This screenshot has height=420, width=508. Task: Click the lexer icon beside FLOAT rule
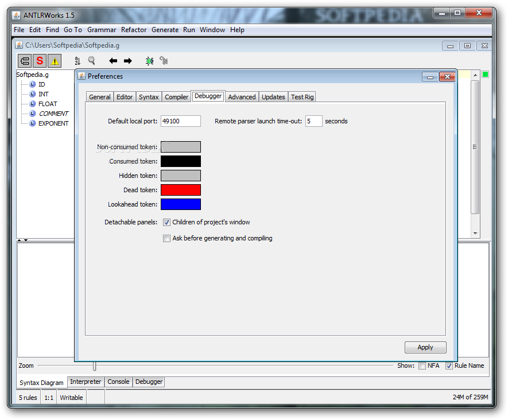[32, 104]
